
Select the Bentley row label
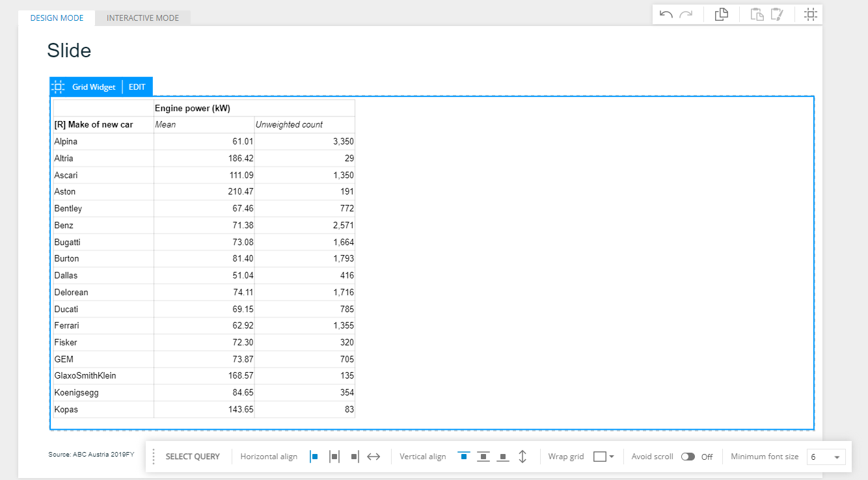tap(68, 208)
